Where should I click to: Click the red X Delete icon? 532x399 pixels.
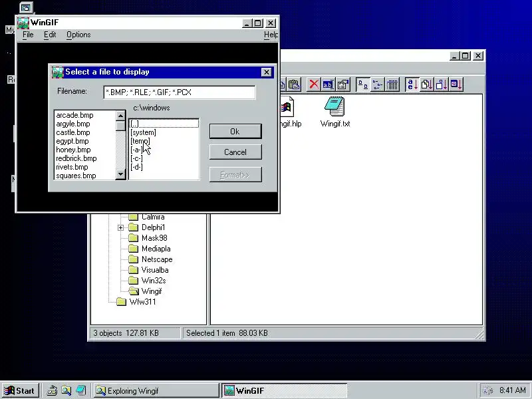pyautogui.click(x=314, y=84)
